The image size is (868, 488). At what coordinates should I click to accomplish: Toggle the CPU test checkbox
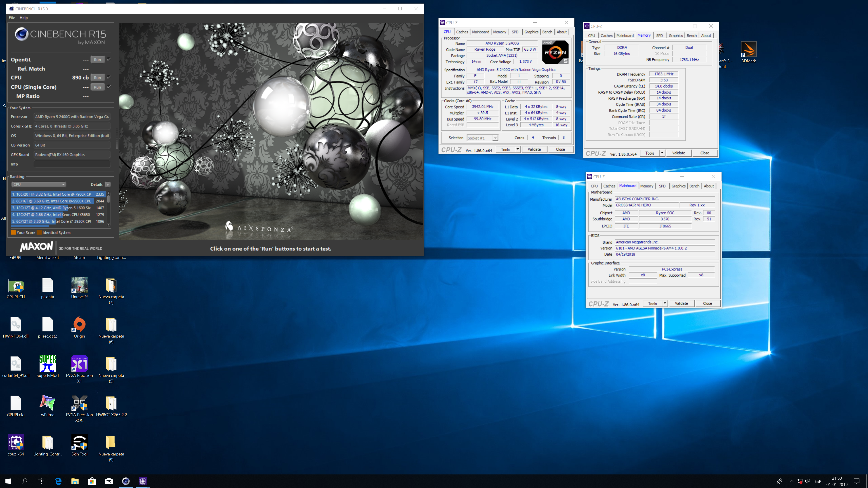point(109,77)
